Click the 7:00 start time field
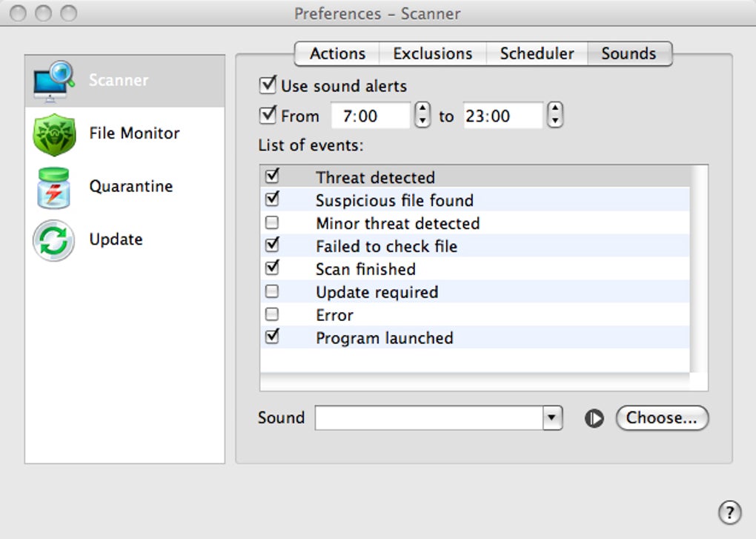 370,116
